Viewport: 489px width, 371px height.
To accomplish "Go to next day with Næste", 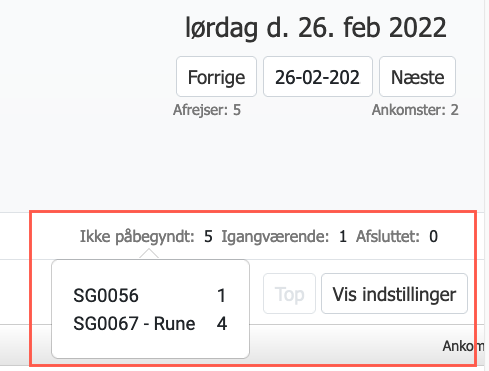I will 417,77.
